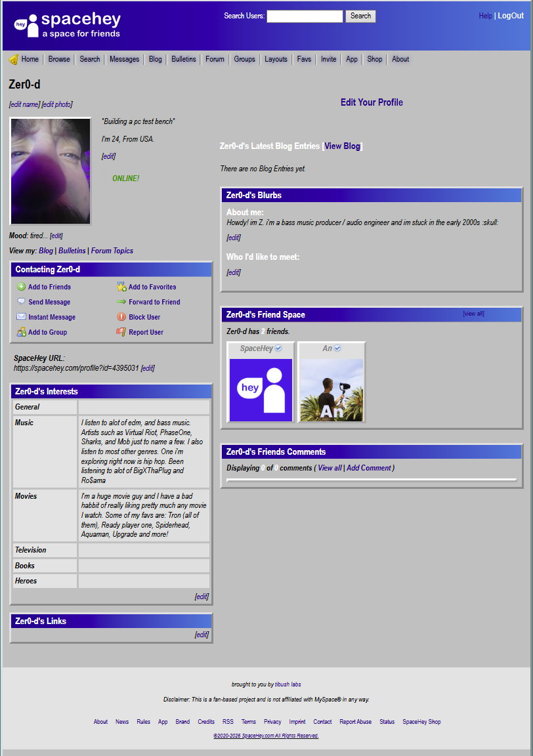Image resolution: width=533 pixels, height=756 pixels.
Task: Click the Add to Favorites star icon
Action: tap(121, 287)
